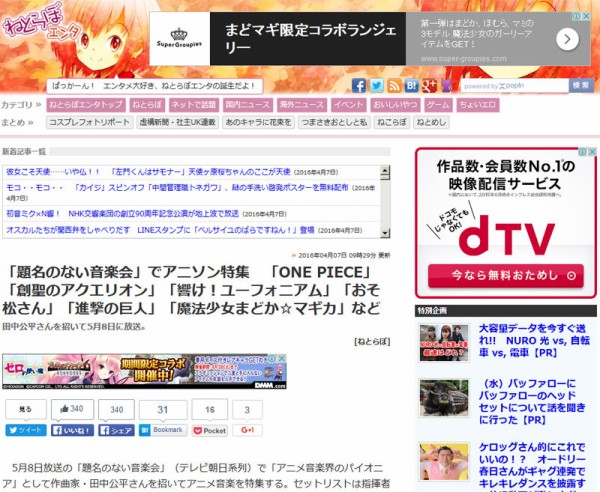Open the ネットで話題 category

click(194, 105)
